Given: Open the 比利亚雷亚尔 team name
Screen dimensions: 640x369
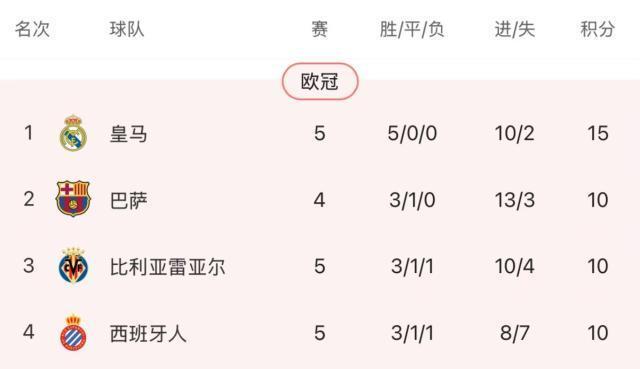Looking at the screenshot, I should [x=167, y=267].
